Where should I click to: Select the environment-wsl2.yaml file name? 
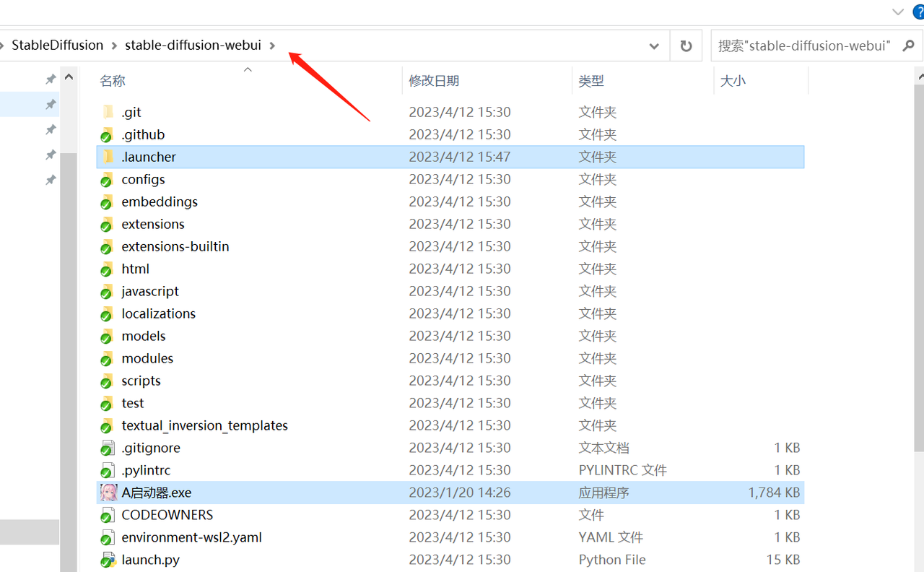pyautogui.click(x=192, y=537)
